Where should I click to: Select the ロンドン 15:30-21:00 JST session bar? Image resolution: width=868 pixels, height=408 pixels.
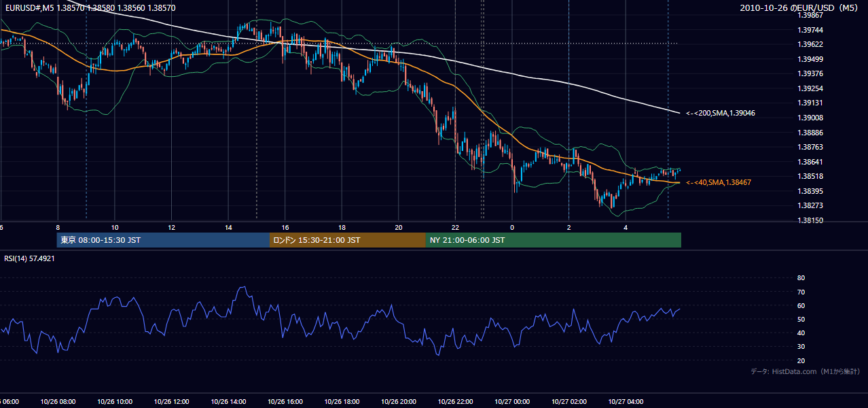348,240
